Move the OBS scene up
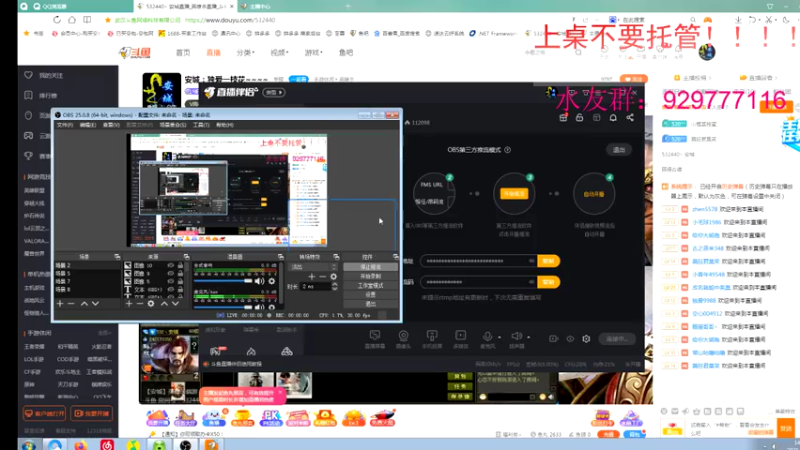 click(84, 304)
